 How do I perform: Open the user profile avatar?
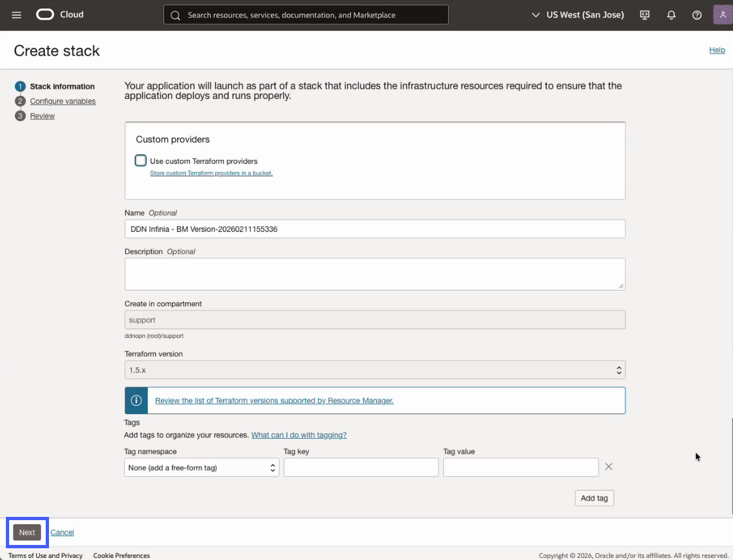722,14
